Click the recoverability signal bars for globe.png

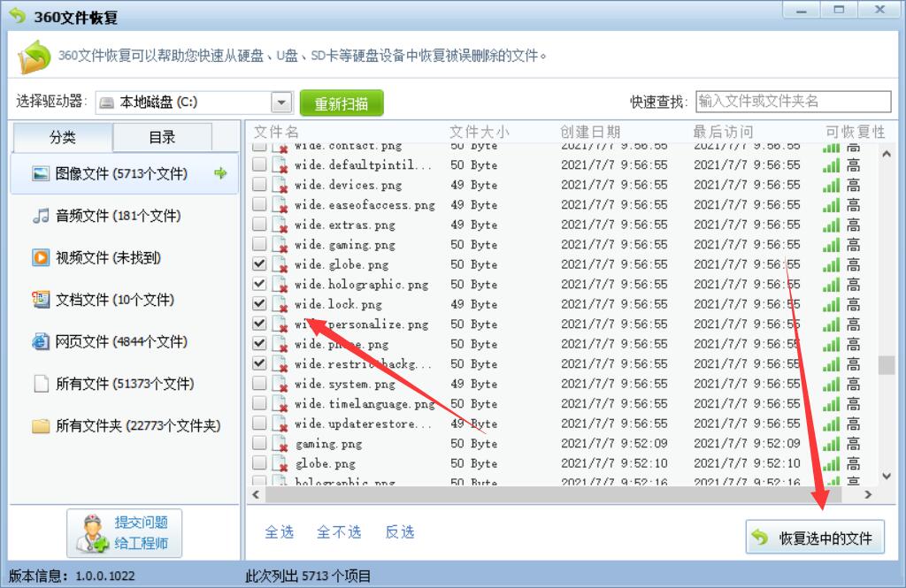pyautogui.click(x=831, y=464)
